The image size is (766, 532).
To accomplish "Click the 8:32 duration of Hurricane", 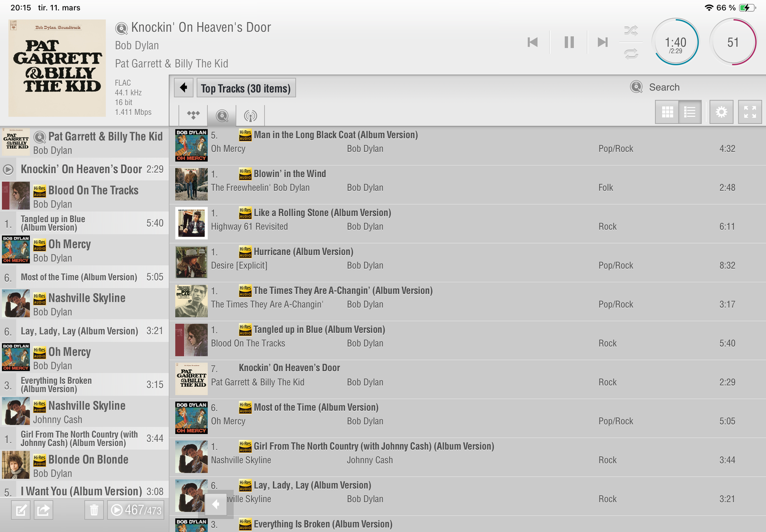I will 727,266.
